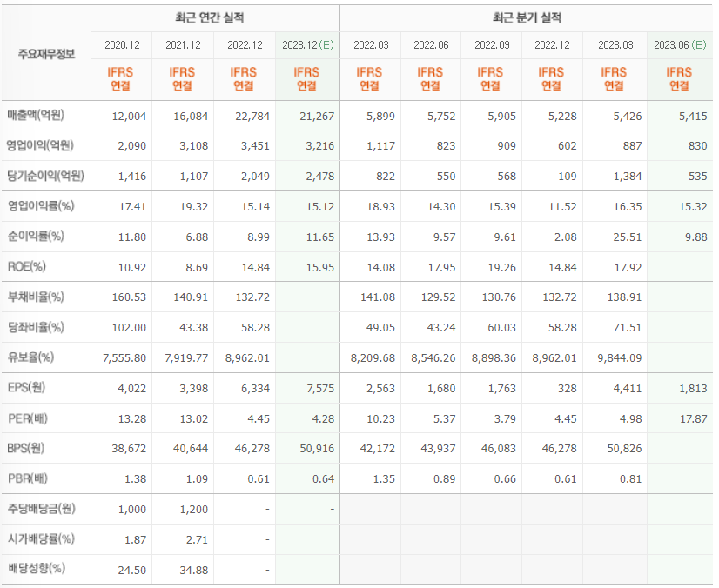Select the 매출액(억원) row label

tap(36, 115)
